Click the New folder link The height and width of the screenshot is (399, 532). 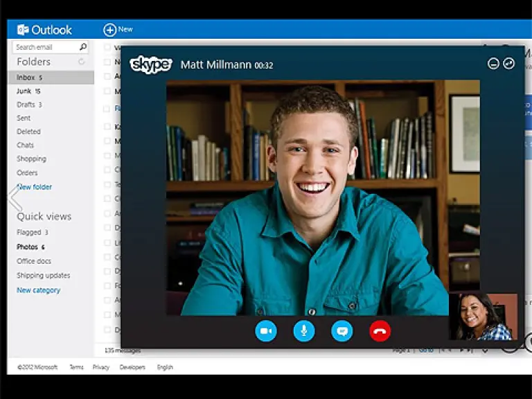click(x=35, y=187)
